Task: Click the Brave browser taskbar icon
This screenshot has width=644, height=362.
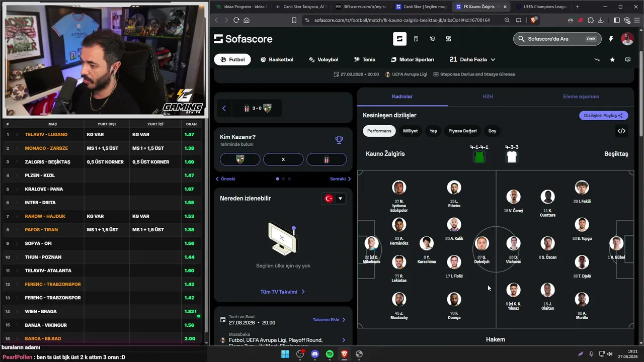Action: 344,354
